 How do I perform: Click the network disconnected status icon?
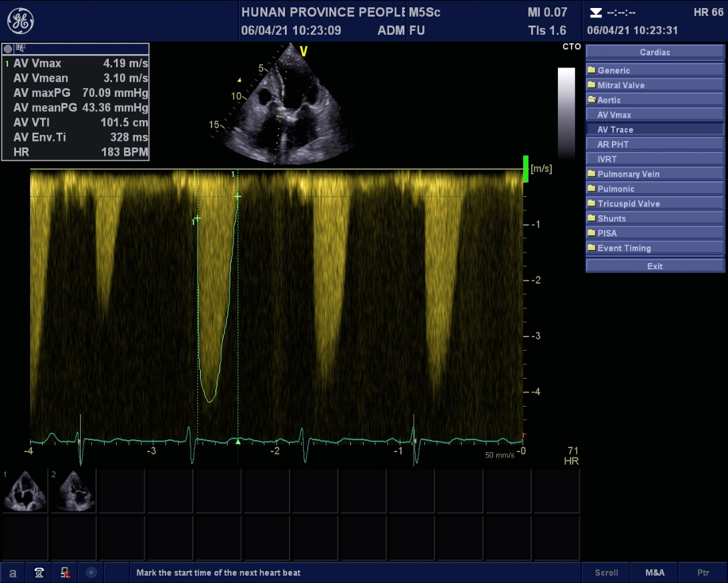tap(65, 572)
